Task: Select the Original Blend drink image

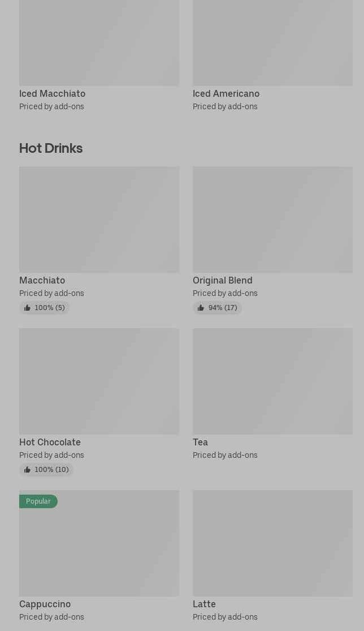Action: (x=272, y=220)
